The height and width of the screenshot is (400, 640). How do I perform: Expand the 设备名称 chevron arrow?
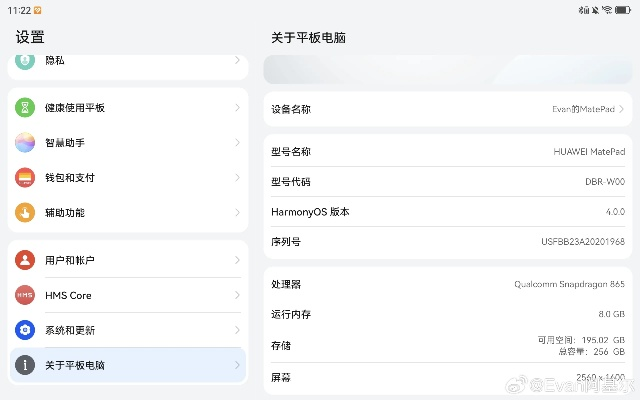click(622, 109)
